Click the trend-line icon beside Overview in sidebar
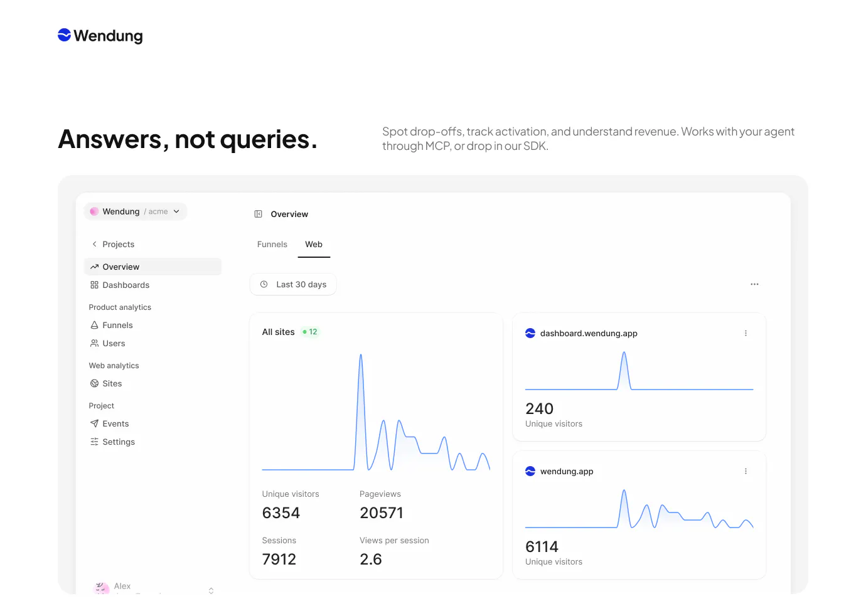Viewport: 866px width, 616px height. pyautogui.click(x=94, y=267)
